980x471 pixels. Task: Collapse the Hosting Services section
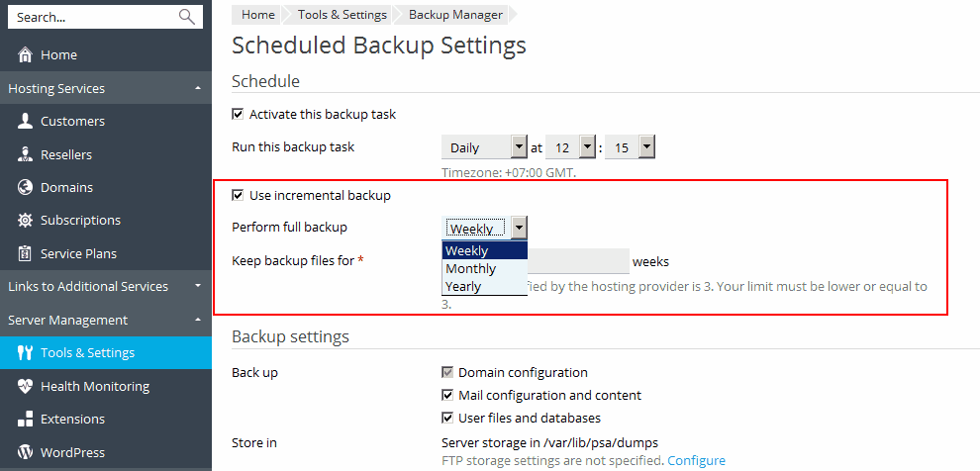(x=198, y=89)
